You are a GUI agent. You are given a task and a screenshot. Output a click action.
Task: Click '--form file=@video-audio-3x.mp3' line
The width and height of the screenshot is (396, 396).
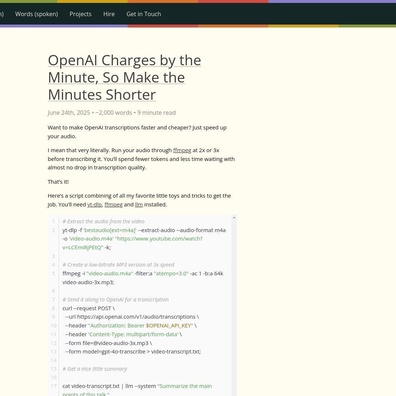108,343
